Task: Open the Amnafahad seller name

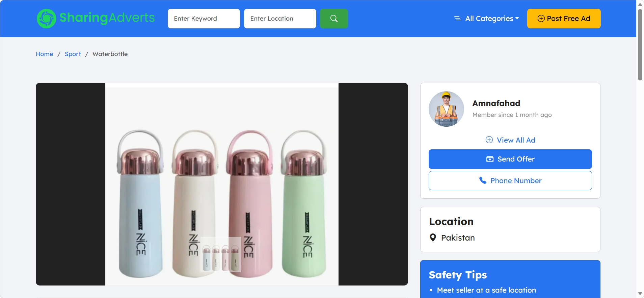Action: (x=496, y=103)
